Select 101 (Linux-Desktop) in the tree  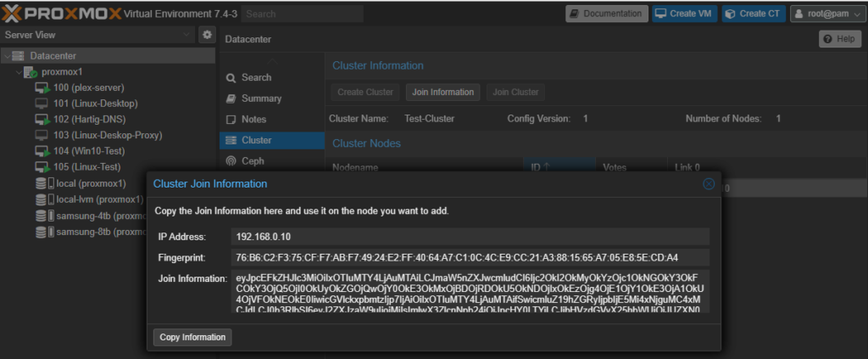tap(96, 104)
